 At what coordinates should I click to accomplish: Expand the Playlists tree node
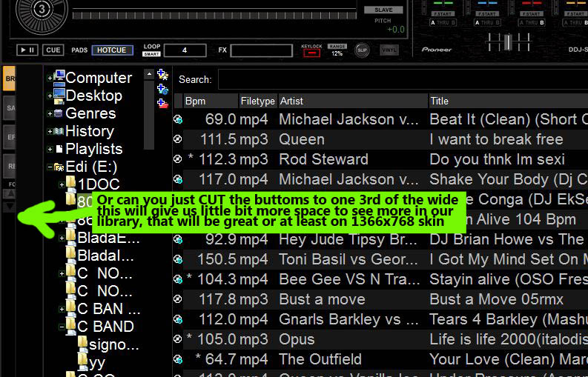50,150
